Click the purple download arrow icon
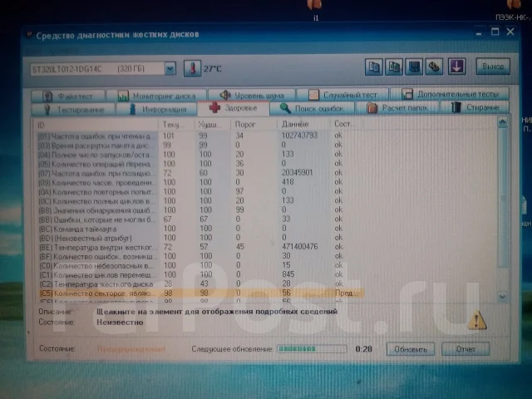The image size is (532, 399). click(x=456, y=66)
